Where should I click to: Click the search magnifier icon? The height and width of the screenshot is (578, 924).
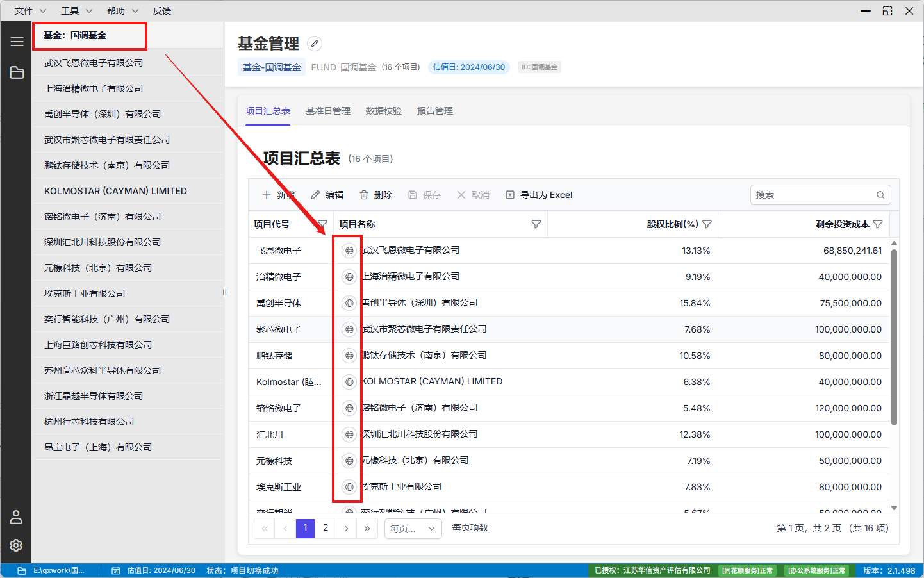[x=880, y=195]
